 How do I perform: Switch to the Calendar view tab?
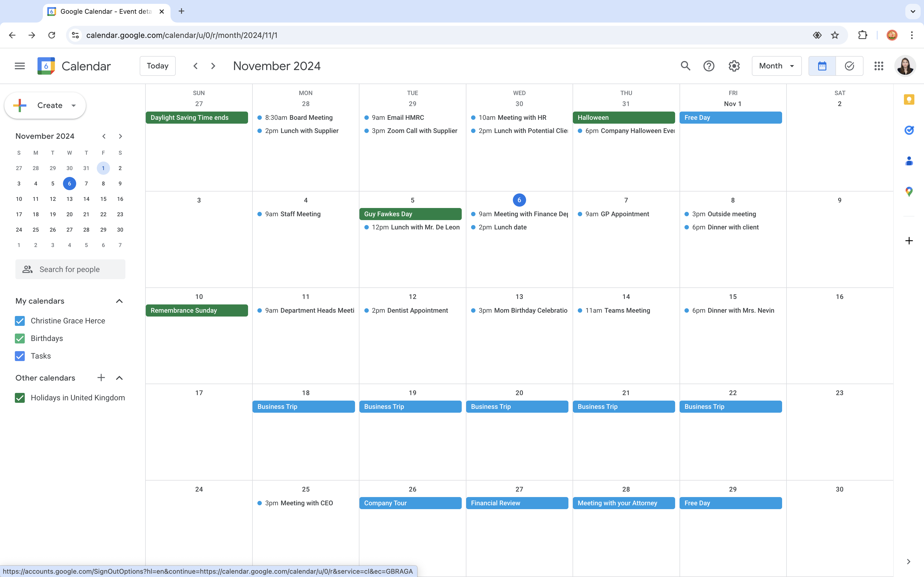point(822,66)
